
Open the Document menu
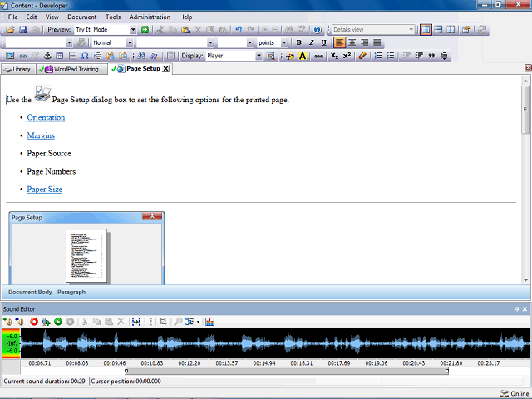click(x=81, y=17)
